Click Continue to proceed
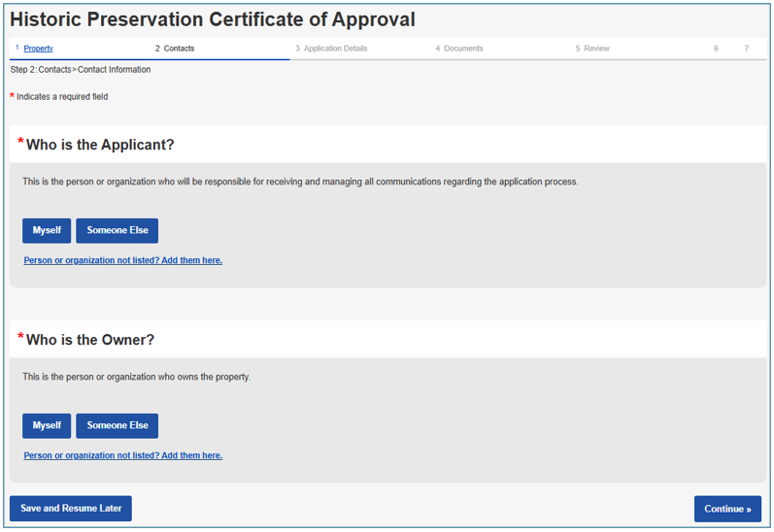This screenshot has width=774, height=532. point(727,509)
